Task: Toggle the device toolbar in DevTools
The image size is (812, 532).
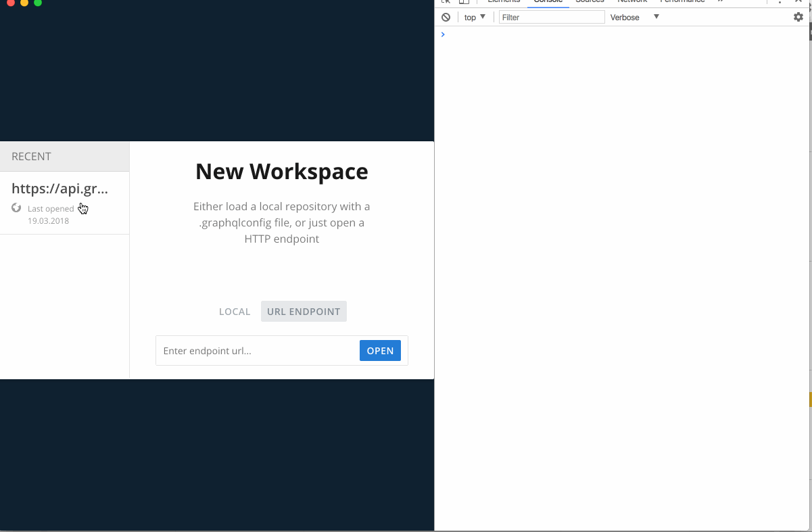Action: tap(463, 2)
